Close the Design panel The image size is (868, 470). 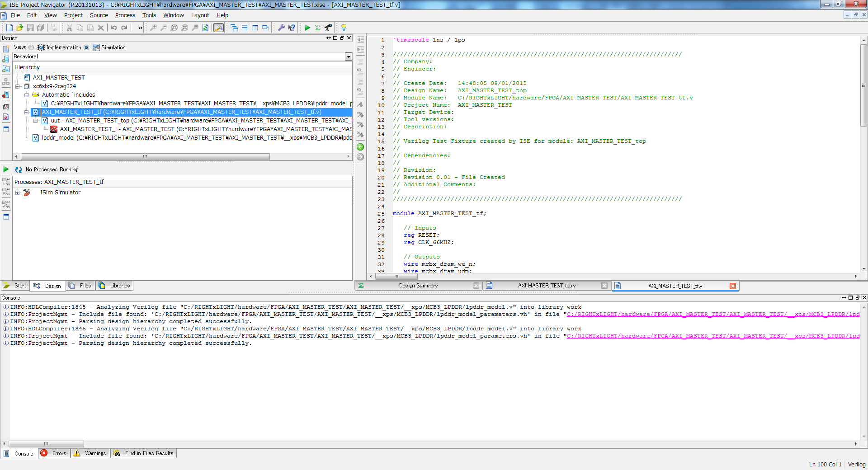coord(349,38)
